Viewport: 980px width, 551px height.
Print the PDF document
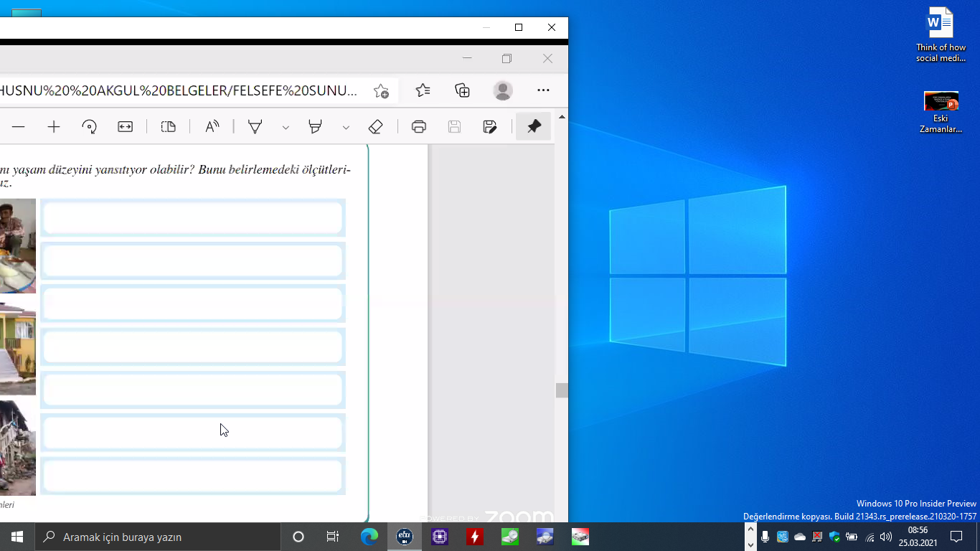[419, 127]
